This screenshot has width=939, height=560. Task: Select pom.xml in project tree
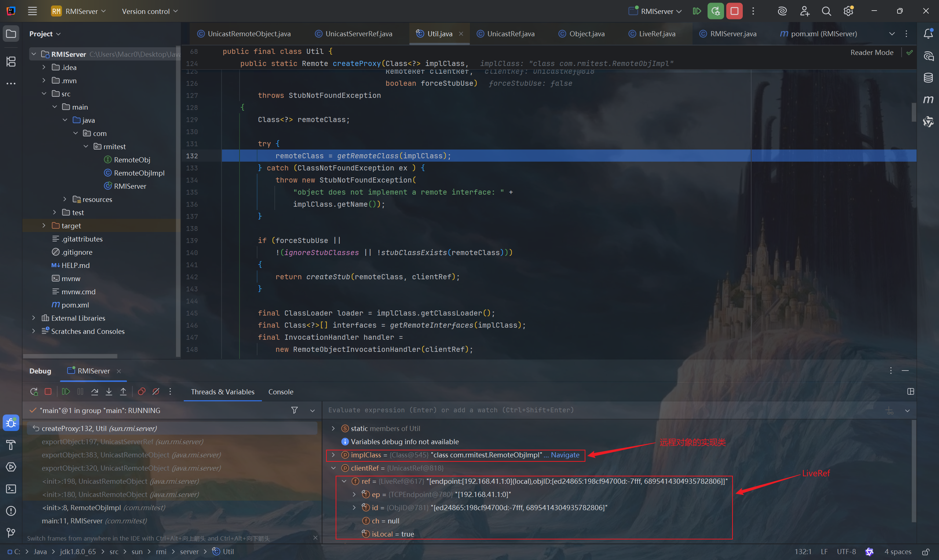(70, 305)
